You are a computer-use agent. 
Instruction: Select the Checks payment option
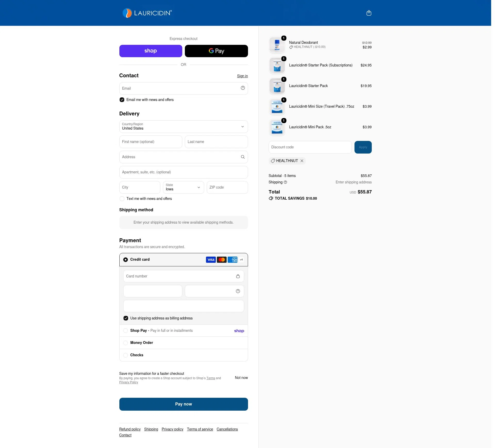(126, 355)
